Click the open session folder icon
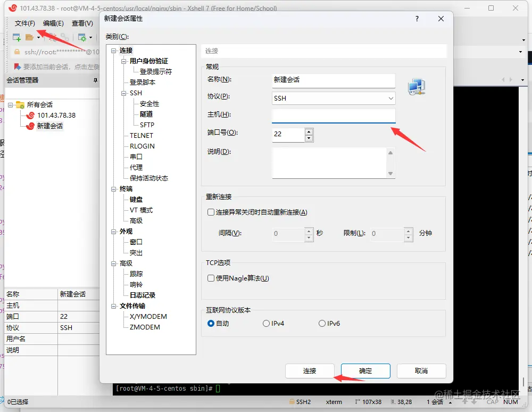 tap(29, 37)
